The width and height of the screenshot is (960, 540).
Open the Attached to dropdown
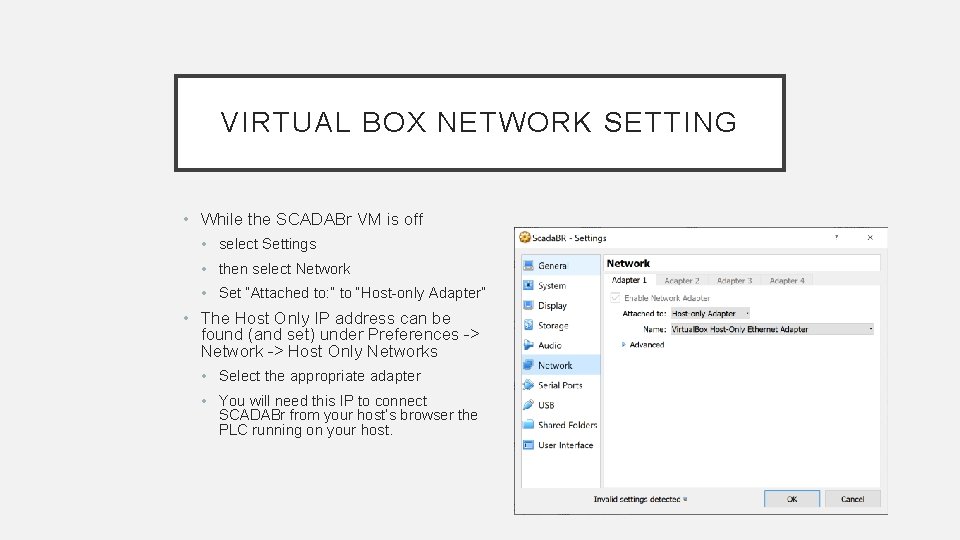tap(710, 313)
